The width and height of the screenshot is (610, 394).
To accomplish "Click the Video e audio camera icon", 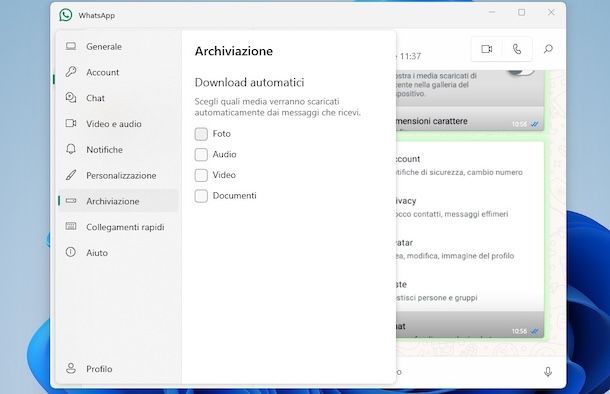I will (x=71, y=123).
